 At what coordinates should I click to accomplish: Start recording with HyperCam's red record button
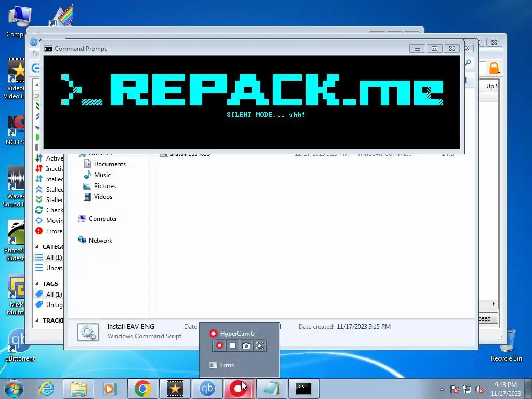click(220, 345)
